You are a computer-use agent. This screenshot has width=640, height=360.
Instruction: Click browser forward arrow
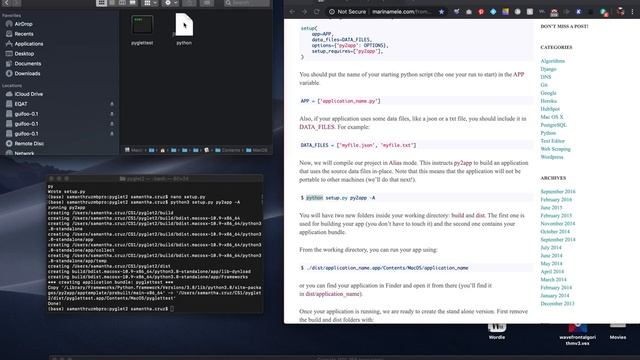(304, 12)
